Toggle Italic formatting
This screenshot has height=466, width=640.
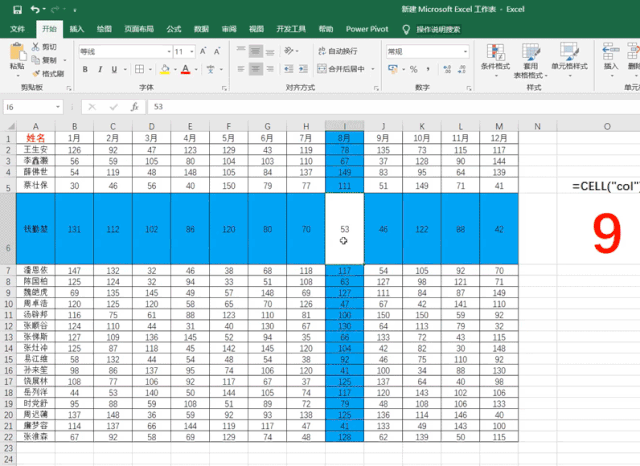click(100, 69)
